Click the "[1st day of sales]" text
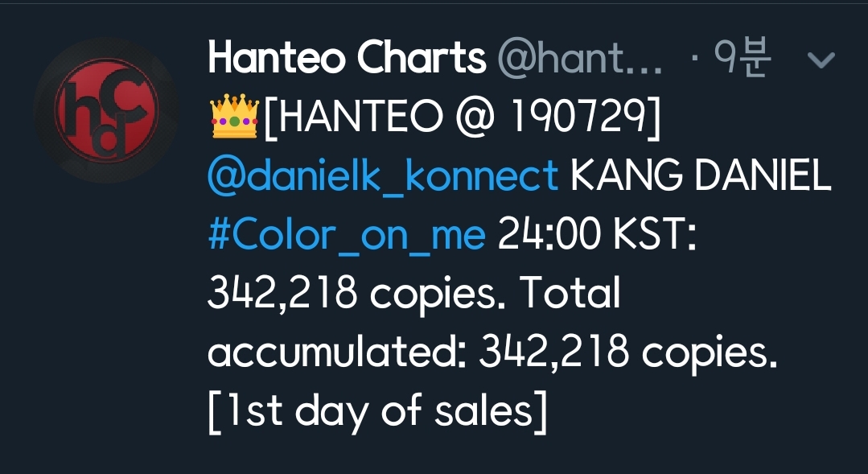Image resolution: width=868 pixels, height=474 pixels. (378, 413)
